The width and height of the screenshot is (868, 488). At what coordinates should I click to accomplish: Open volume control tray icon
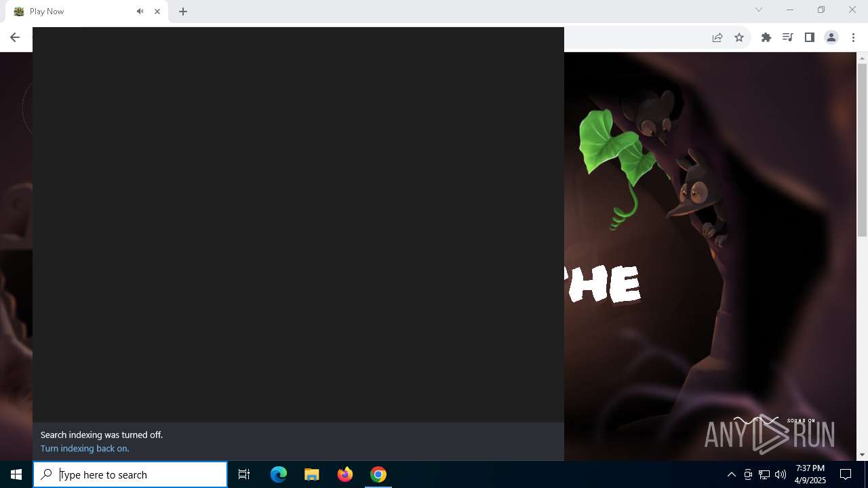coord(781,474)
